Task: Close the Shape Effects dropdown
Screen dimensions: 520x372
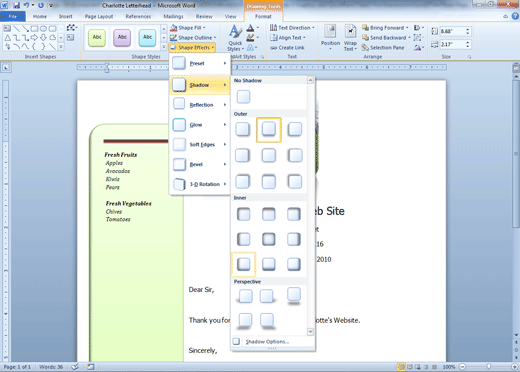Action: point(192,48)
